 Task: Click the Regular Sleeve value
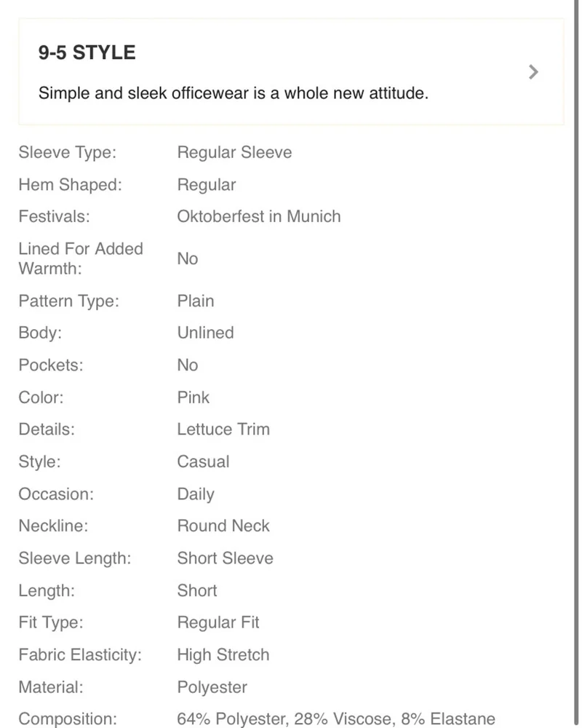point(234,152)
